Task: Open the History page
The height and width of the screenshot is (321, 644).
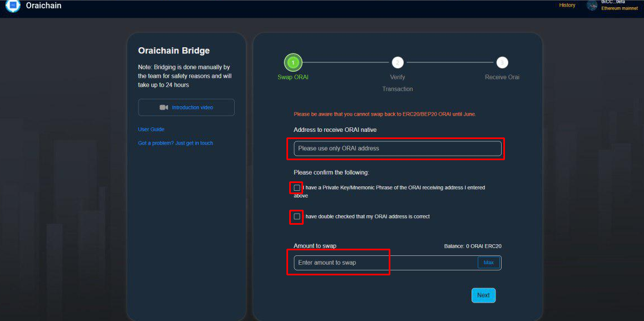Action: (567, 6)
